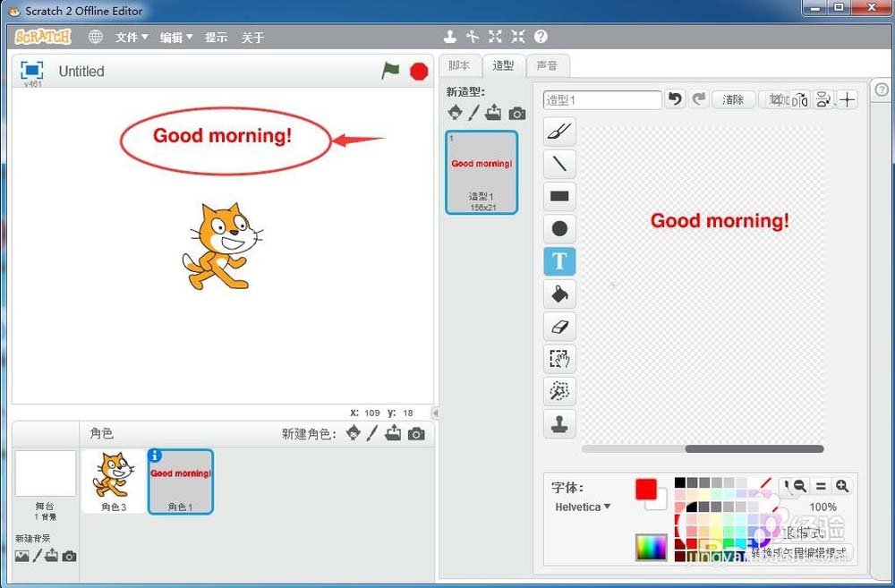Image resolution: width=895 pixels, height=588 pixels.
Task: Open help panel question mark at right edge
Action: click(882, 89)
